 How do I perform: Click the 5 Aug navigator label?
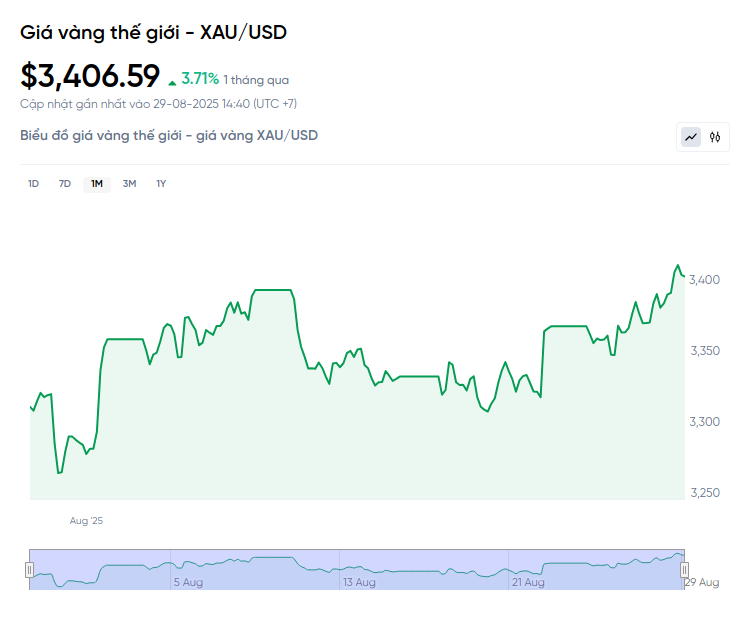pos(188,582)
